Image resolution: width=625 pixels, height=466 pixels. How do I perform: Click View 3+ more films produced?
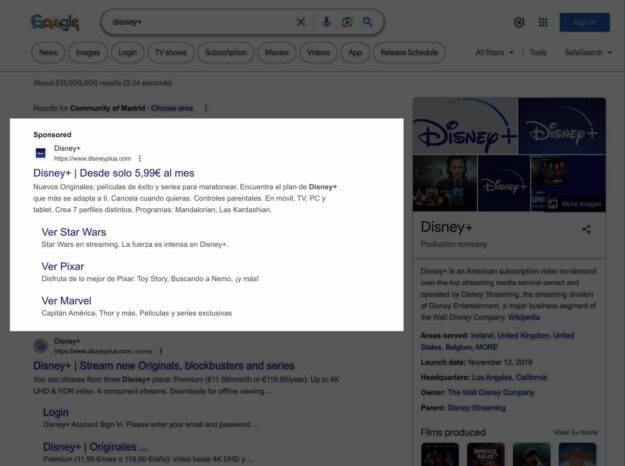coord(575,433)
